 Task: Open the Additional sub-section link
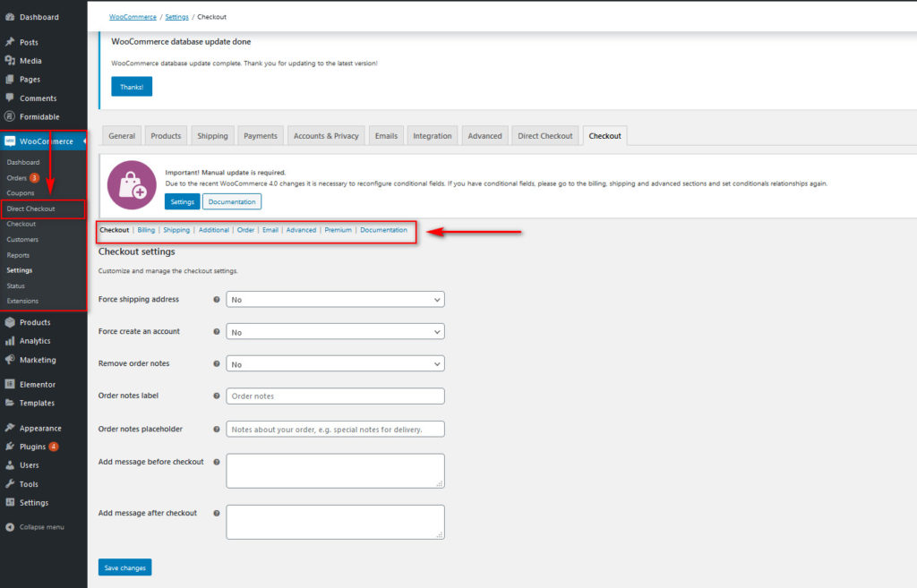coord(213,230)
